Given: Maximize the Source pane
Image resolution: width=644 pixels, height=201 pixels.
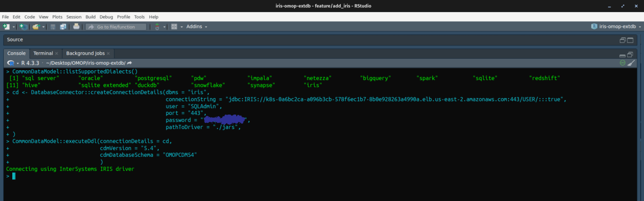Looking at the screenshot, I should pos(630,40).
